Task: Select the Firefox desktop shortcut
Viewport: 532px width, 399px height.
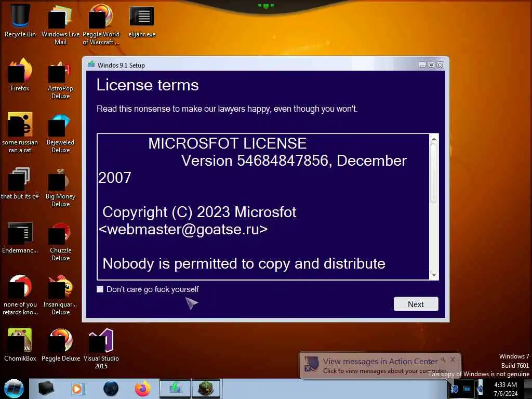Action: tap(20, 75)
